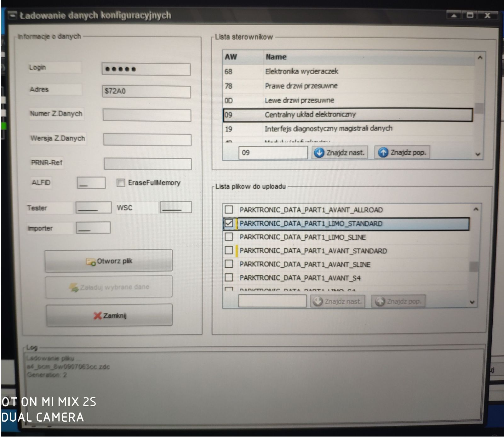The height and width of the screenshot is (438, 504).
Task: Select controller 19 Interfejs diagnostyczny magistrali danych
Action: click(348, 129)
